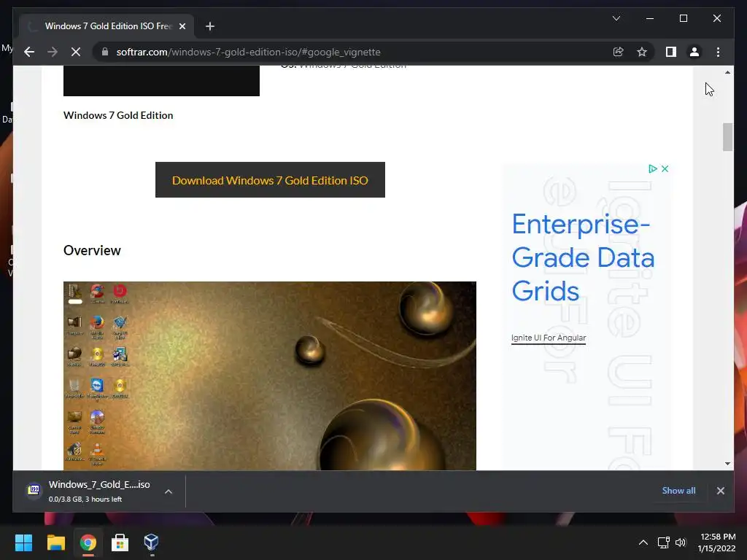Image resolution: width=747 pixels, height=560 pixels.
Task: Click the Enterprise-Grade Data Grids ad headline
Action: [x=583, y=257]
